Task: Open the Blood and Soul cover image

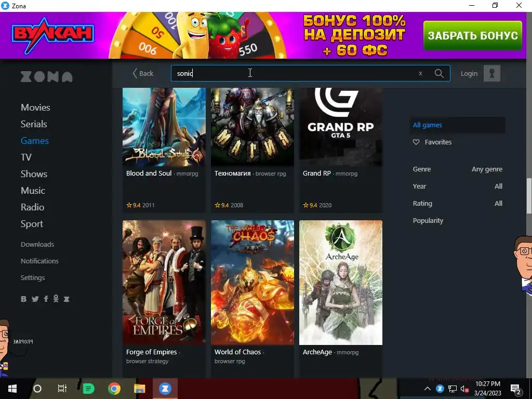Action: point(164,127)
